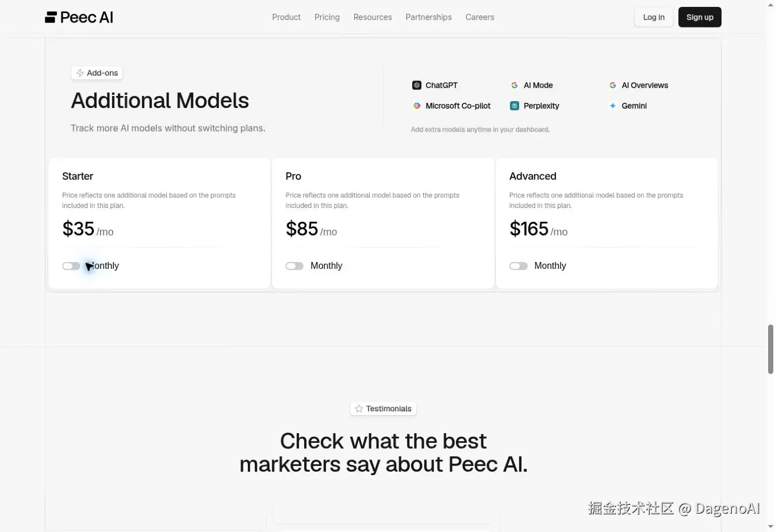Viewport: 775px width, 532px height.
Task: Click the Advanced plan title
Action: (x=532, y=176)
